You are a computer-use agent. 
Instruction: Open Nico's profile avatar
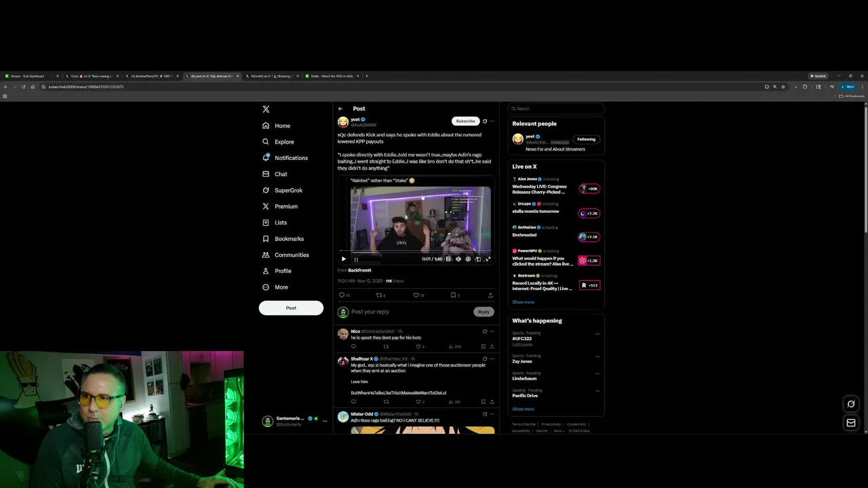coord(343,334)
